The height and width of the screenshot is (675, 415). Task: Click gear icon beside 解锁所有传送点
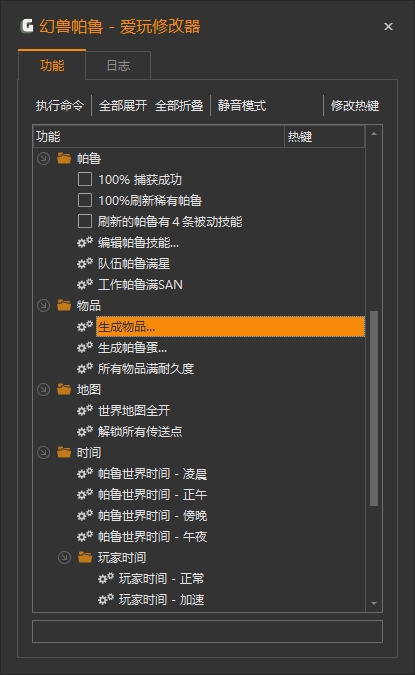coord(85,431)
